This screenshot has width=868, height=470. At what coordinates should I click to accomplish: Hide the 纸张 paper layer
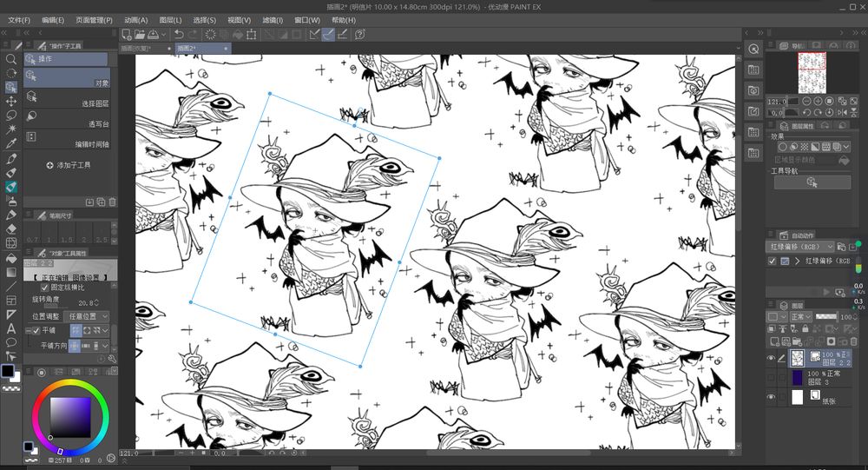tap(772, 397)
